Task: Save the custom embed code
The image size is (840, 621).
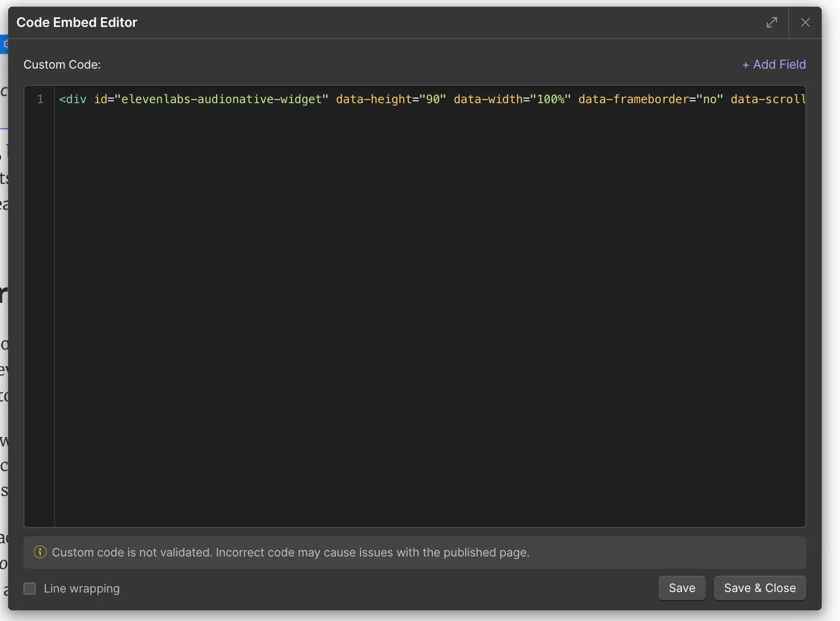Action: tap(681, 588)
